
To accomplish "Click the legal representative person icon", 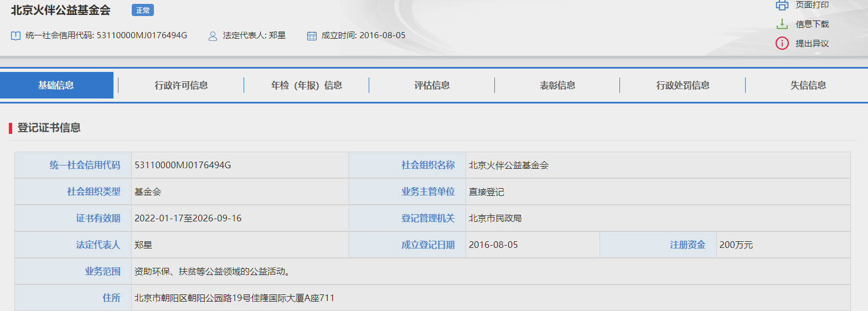I will (x=213, y=36).
